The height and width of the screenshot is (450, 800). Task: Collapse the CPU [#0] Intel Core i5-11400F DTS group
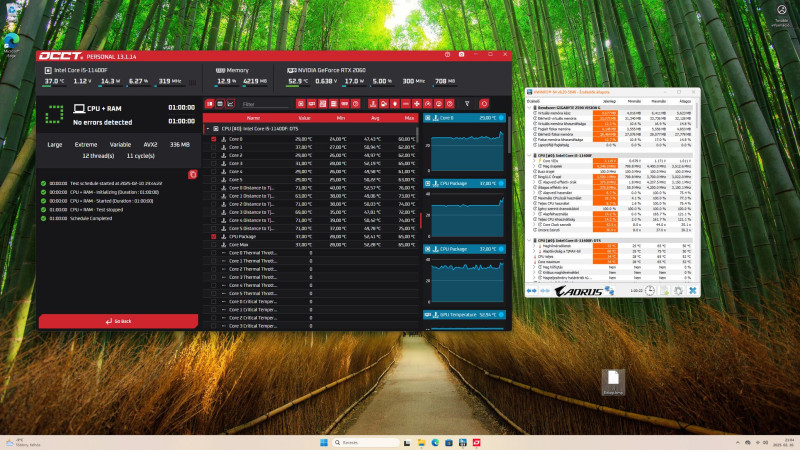click(x=208, y=129)
